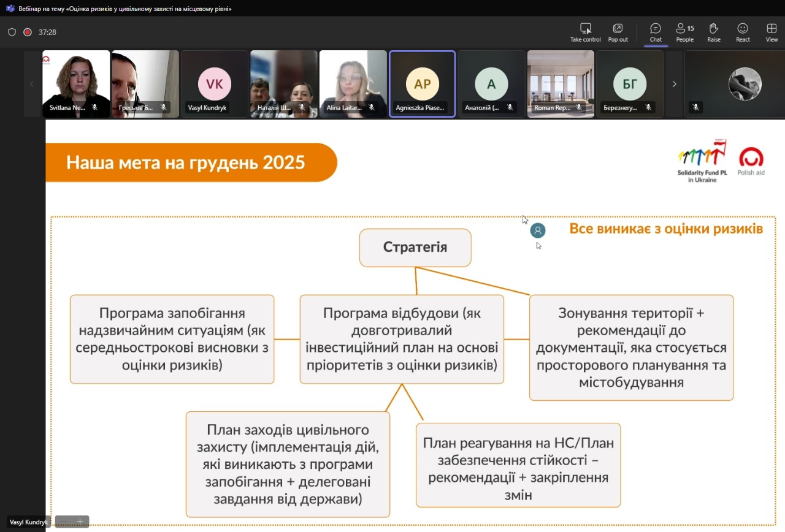This screenshot has height=532, width=785.
Task: Select Vasyl Kundryk's VK avatar tile
Action: (214, 83)
